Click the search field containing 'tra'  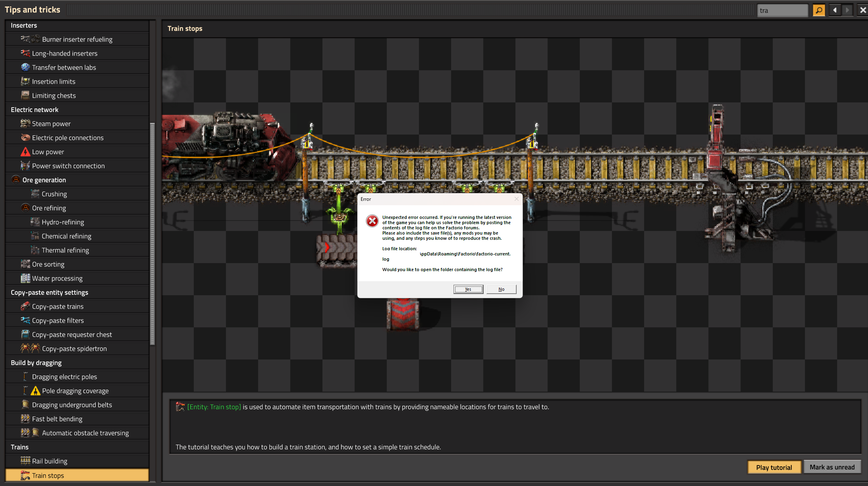coord(782,10)
